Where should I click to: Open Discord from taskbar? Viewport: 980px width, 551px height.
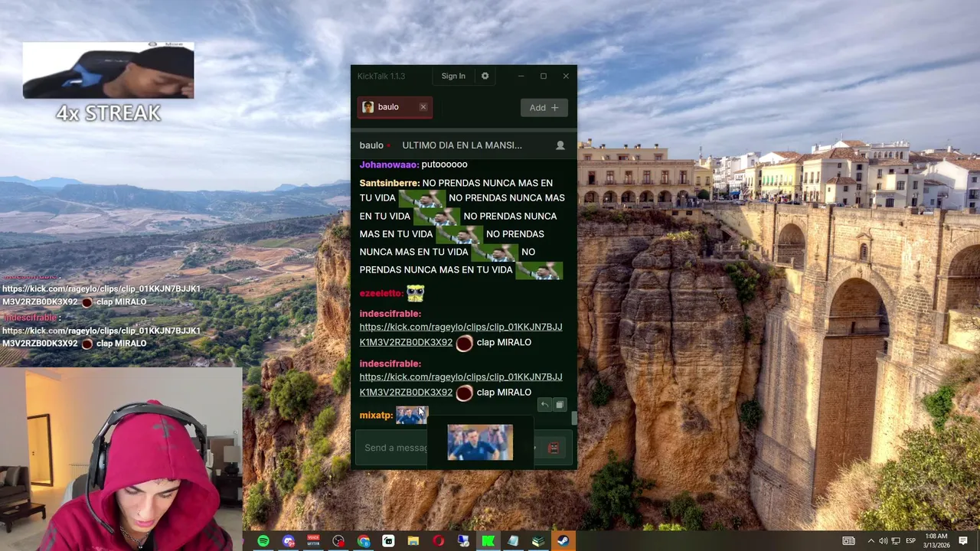pyautogui.click(x=289, y=541)
